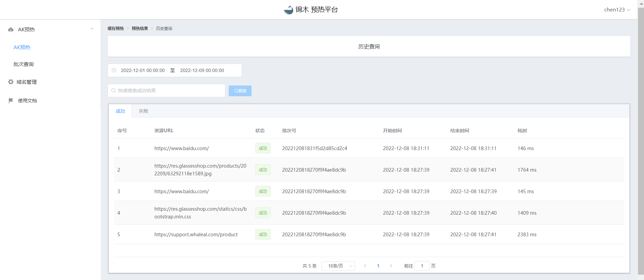The image size is (644, 280).
Task: Focus the 快速搜索成功结果 search input
Action: (166, 91)
